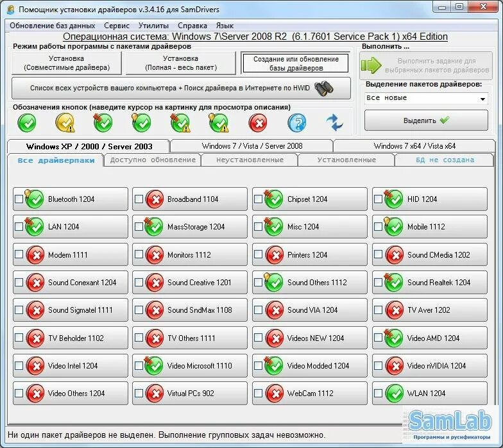Click the Misc 1204 driver pack button
Viewport: 503px width, 448px height.
[309, 227]
